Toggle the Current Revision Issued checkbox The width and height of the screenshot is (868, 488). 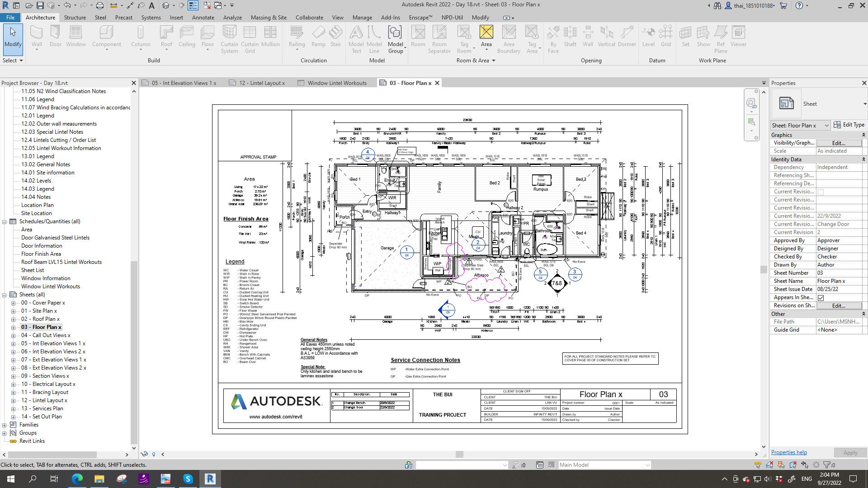(x=821, y=192)
